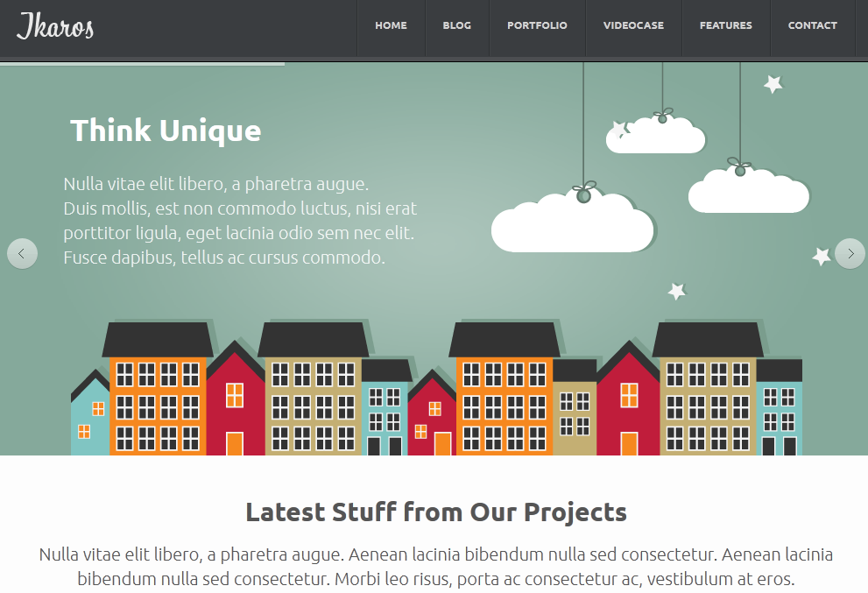The height and width of the screenshot is (593, 868).
Task: Open the Portfolio menu item
Action: coord(537,25)
